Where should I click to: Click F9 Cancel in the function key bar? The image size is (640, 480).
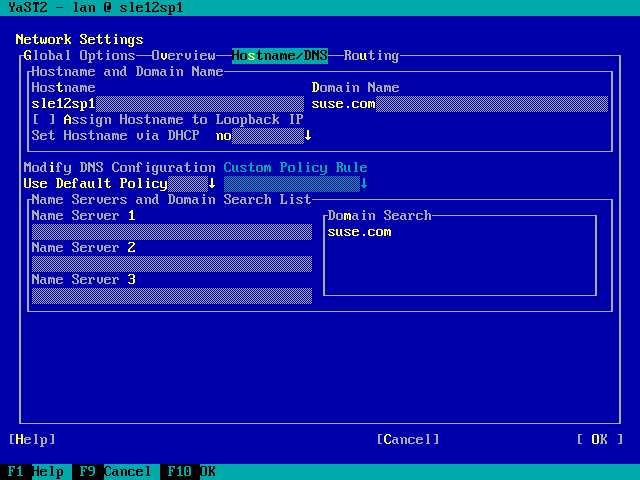tap(112, 472)
